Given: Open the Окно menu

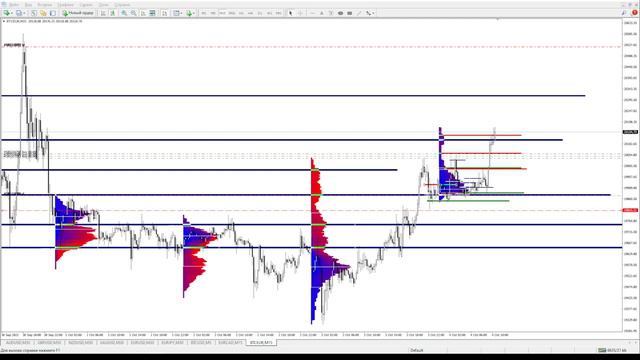Looking at the screenshot, I should (104, 5).
